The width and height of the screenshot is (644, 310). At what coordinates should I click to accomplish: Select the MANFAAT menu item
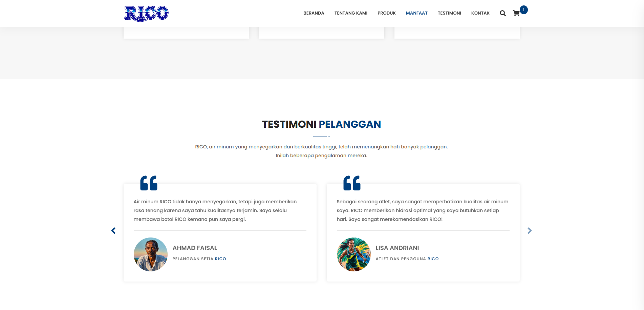[416, 13]
